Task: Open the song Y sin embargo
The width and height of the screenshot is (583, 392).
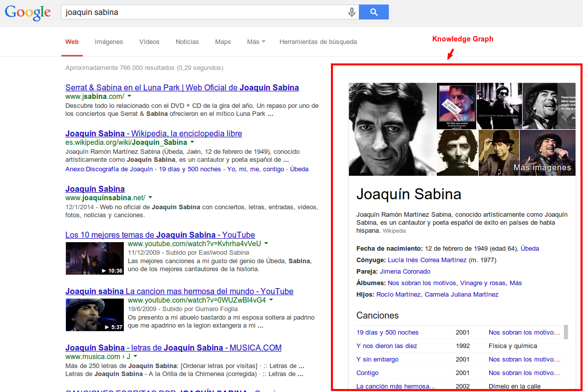Action: [377, 359]
